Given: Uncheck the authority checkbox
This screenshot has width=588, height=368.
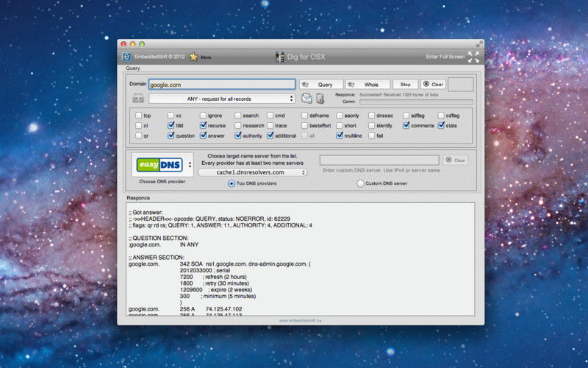Looking at the screenshot, I should tap(237, 135).
